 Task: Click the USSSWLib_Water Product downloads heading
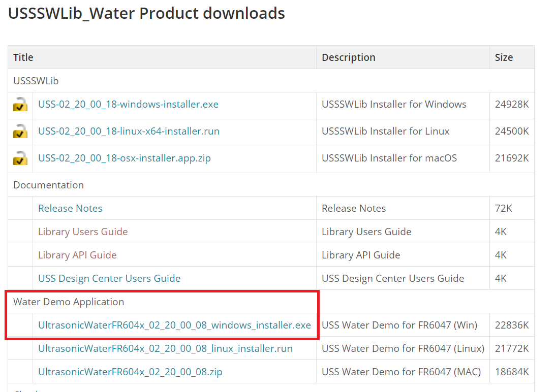[x=146, y=14]
